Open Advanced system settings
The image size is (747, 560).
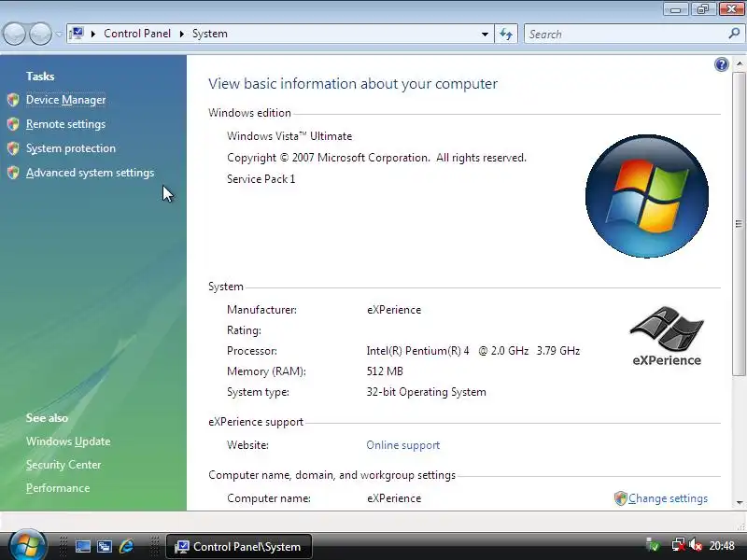[90, 173]
